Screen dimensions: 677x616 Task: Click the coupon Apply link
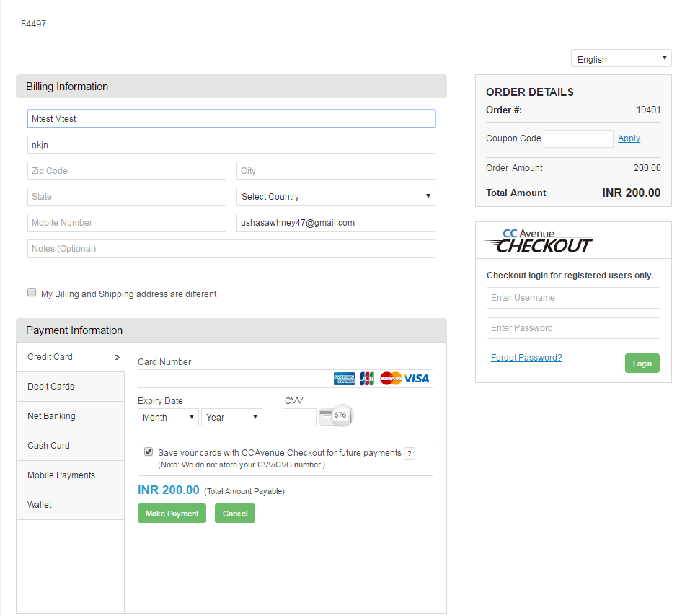tap(629, 138)
